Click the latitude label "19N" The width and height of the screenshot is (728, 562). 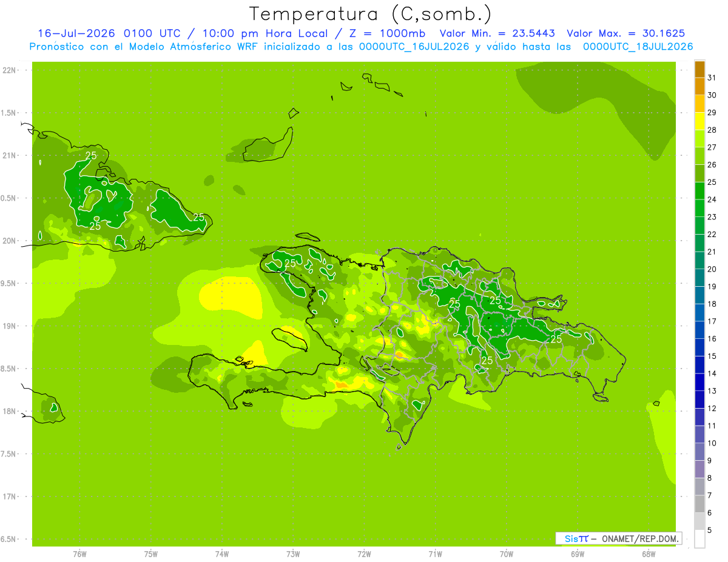10,326
